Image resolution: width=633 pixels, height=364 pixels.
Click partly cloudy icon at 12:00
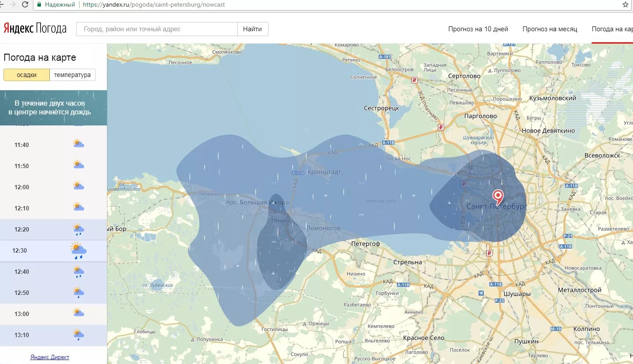[78, 185]
